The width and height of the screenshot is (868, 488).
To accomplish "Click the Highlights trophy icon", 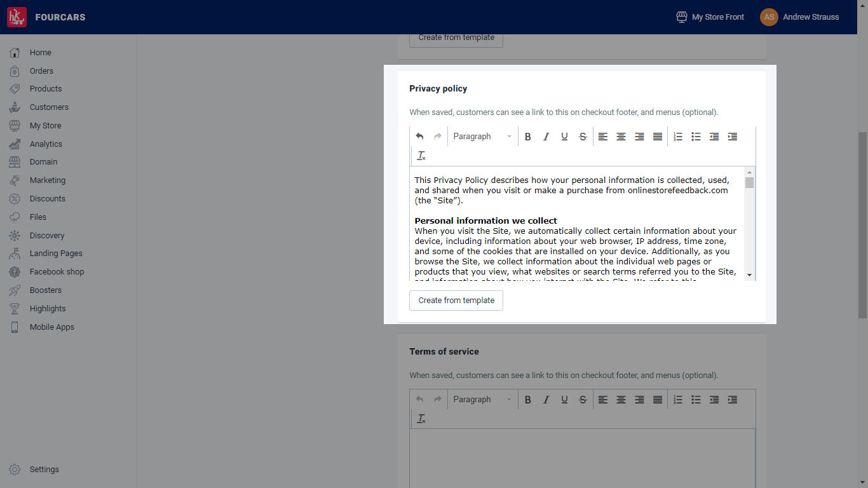I will pyautogui.click(x=15, y=309).
